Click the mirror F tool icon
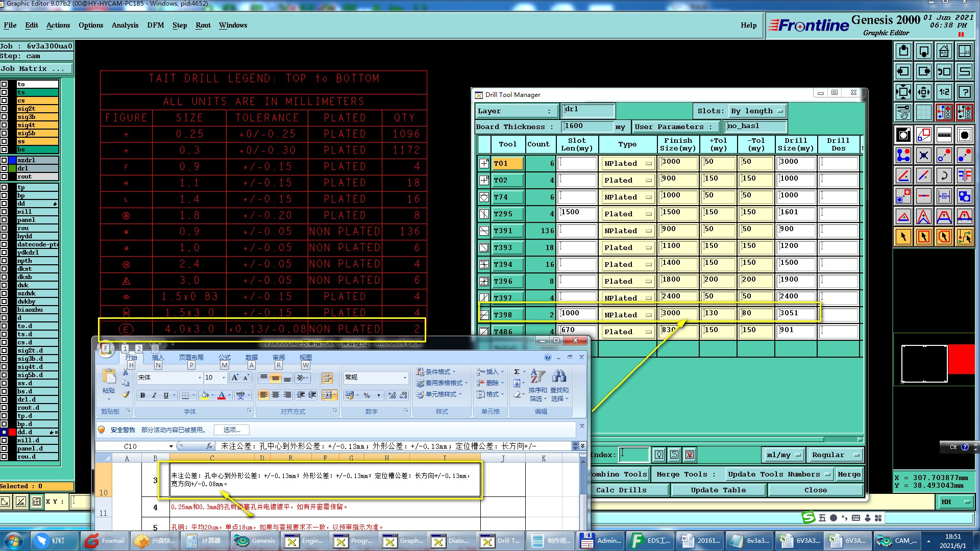Viewport: 980px width, 551px height. [964, 176]
